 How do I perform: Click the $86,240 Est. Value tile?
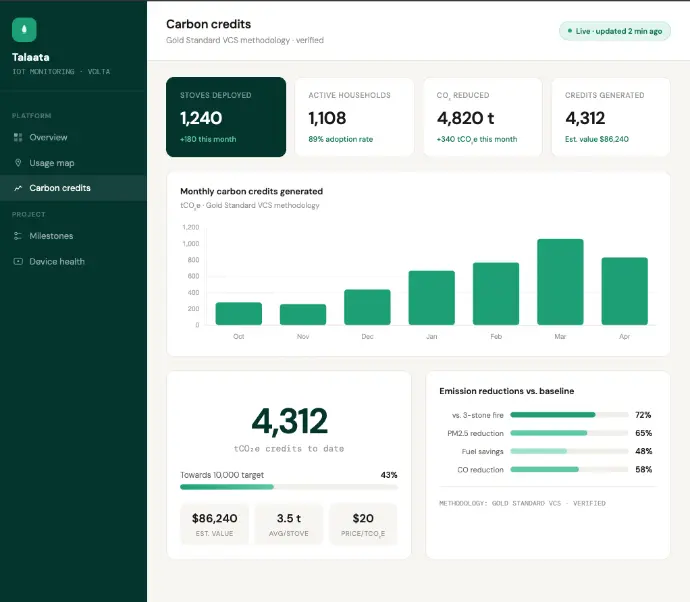coord(214,524)
